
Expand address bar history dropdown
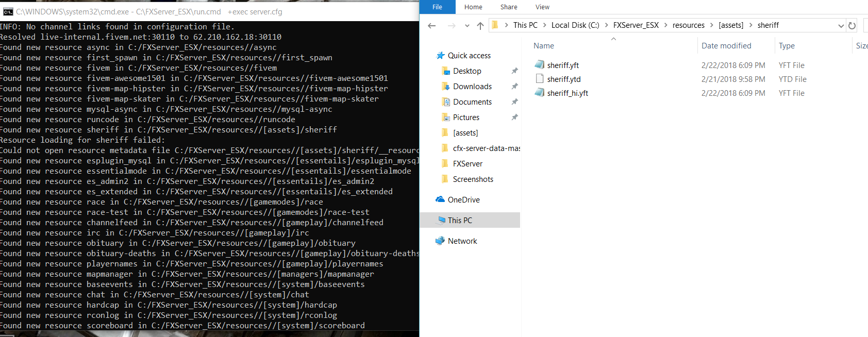841,25
